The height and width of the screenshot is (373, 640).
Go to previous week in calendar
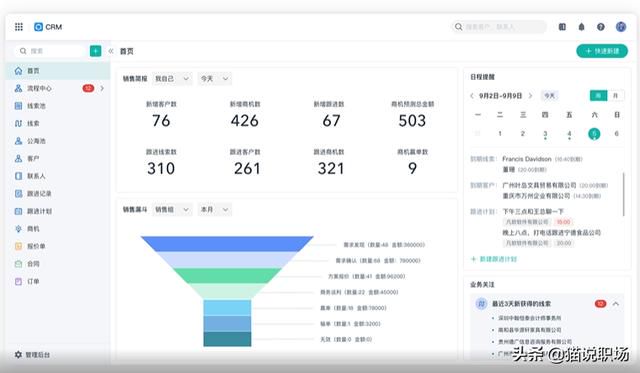472,95
